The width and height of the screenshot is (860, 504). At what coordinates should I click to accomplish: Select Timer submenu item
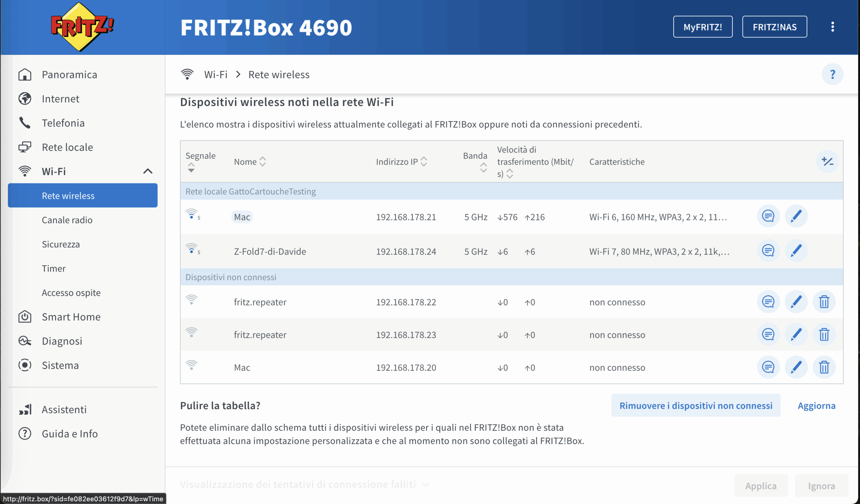(x=83, y=268)
